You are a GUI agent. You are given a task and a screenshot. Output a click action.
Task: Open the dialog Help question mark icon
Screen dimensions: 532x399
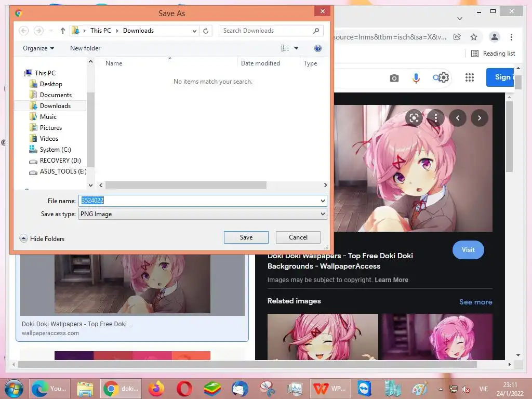coord(318,48)
